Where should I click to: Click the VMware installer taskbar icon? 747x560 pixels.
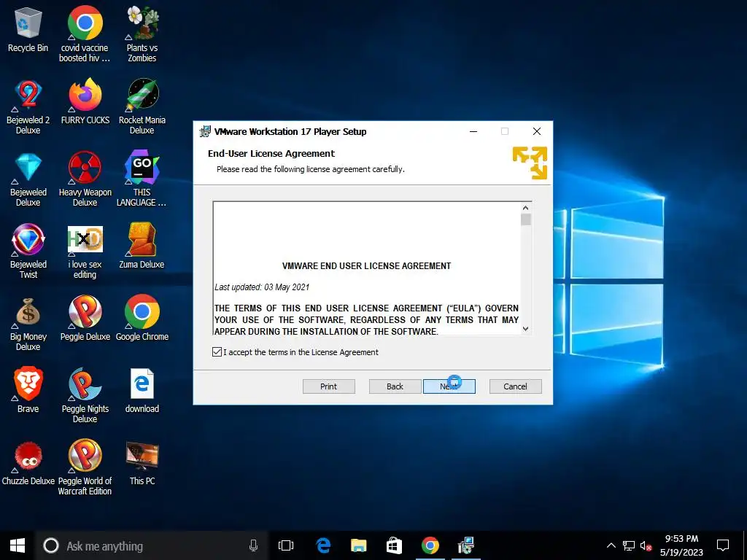click(465, 545)
